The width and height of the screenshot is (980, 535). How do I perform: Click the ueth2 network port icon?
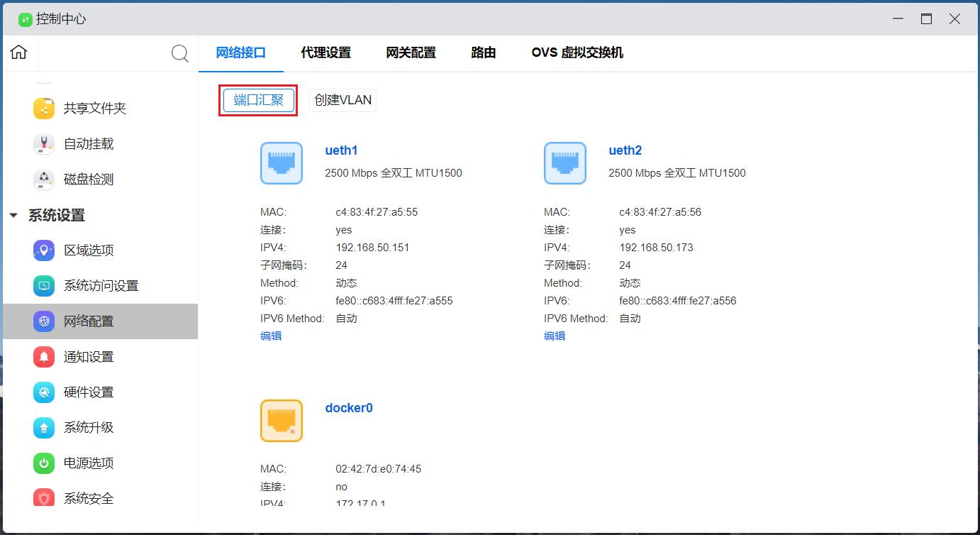565,163
